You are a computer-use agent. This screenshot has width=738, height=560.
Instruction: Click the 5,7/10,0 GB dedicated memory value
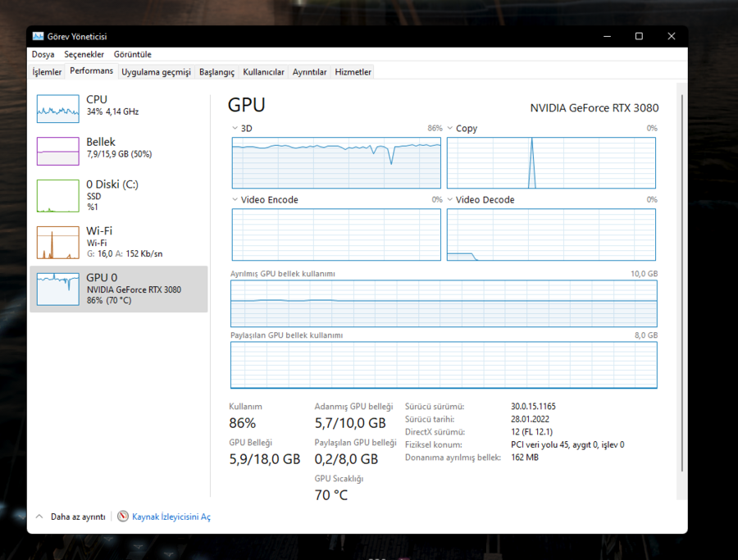click(350, 423)
